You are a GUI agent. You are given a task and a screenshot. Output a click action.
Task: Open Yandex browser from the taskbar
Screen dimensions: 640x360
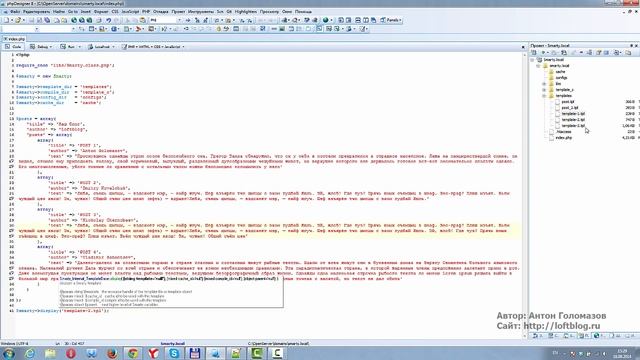click(x=153, y=353)
